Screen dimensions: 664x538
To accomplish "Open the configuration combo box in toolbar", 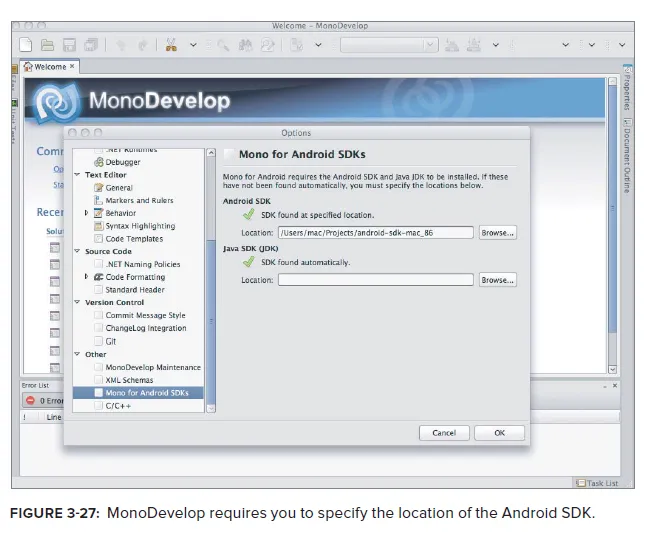I will point(389,44).
